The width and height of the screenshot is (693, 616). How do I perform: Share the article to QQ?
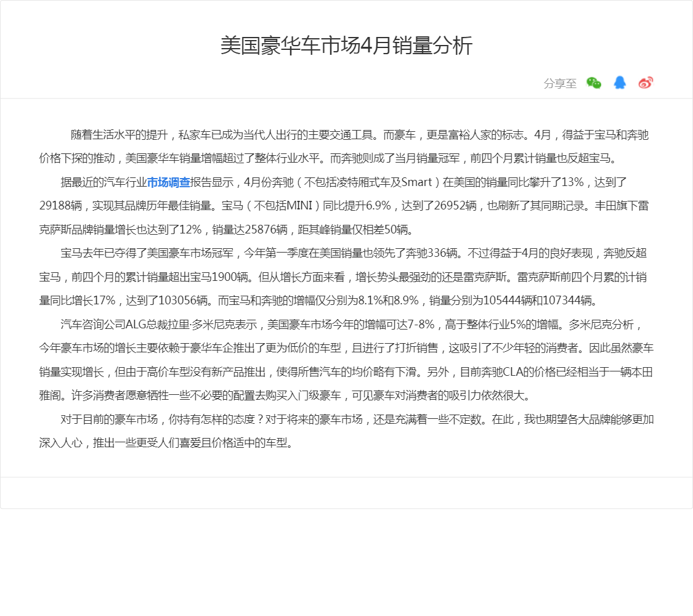pyautogui.click(x=620, y=83)
